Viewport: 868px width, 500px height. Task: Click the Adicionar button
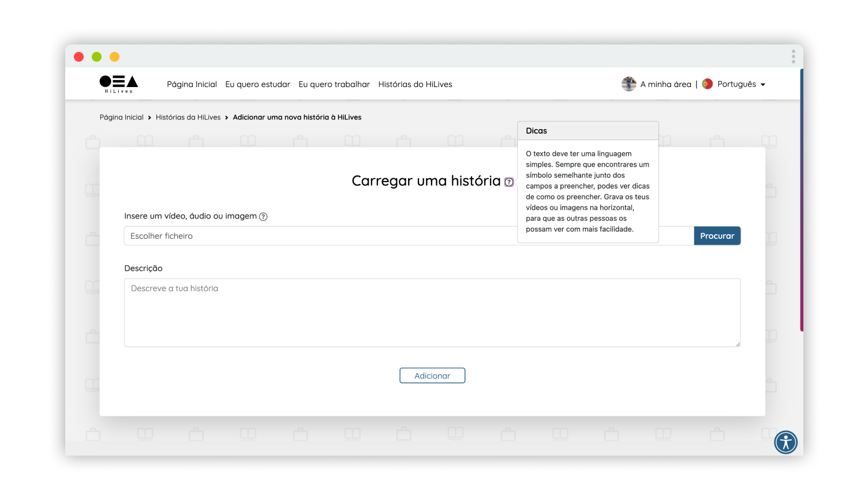pyautogui.click(x=432, y=375)
